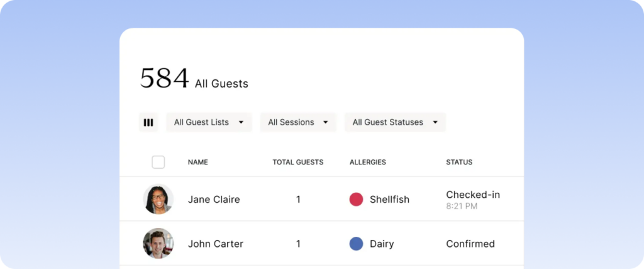Click the STATUS column header
644x269 pixels.
(x=459, y=162)
